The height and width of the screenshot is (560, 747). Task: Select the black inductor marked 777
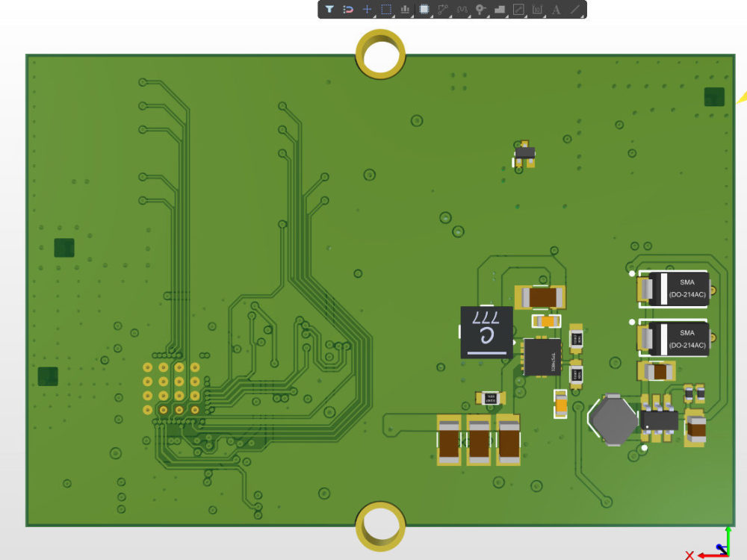(x=486, y=332)
